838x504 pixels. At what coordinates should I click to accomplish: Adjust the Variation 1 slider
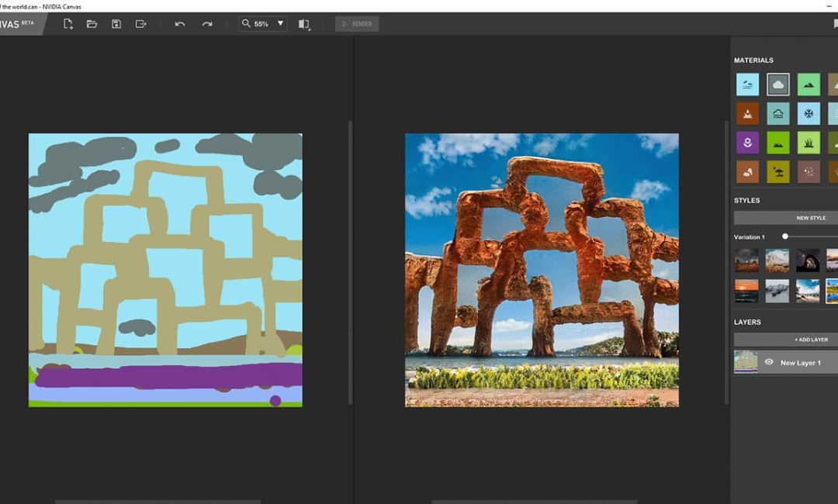coord(784,236)
